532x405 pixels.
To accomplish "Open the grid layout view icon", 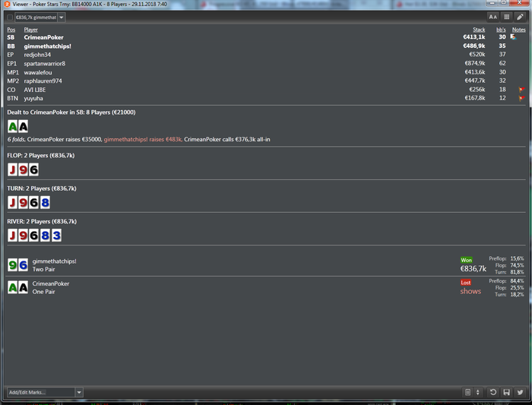I will click(x=507, y=17).
